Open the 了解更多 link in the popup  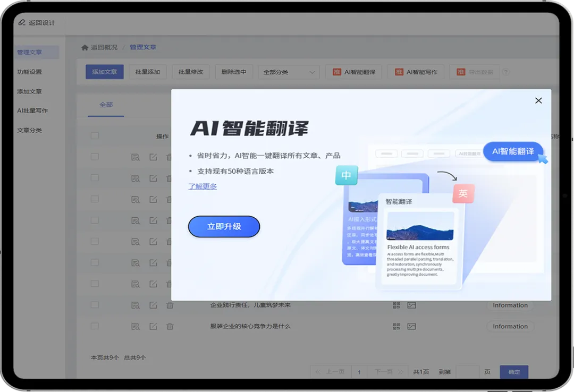point(202,186)
